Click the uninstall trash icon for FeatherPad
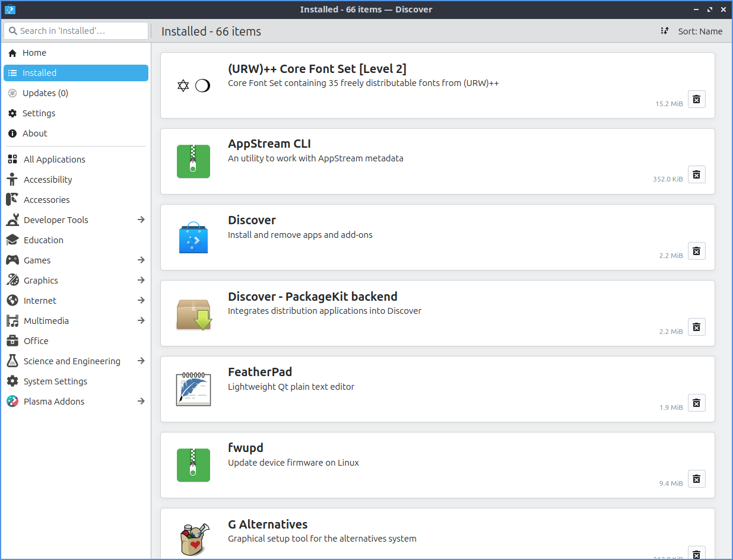This screenshot has width=733, height=560. pos(696,403)
